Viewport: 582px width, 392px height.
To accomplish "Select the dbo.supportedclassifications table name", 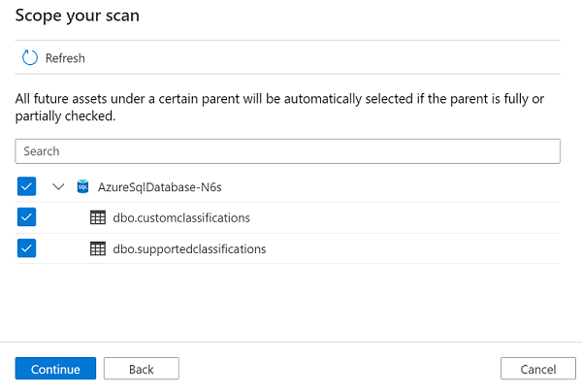I will click(x=189, y=248).
